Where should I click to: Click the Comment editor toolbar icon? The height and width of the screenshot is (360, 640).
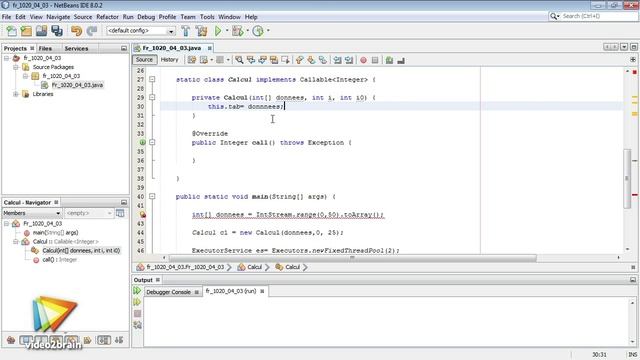389,60
